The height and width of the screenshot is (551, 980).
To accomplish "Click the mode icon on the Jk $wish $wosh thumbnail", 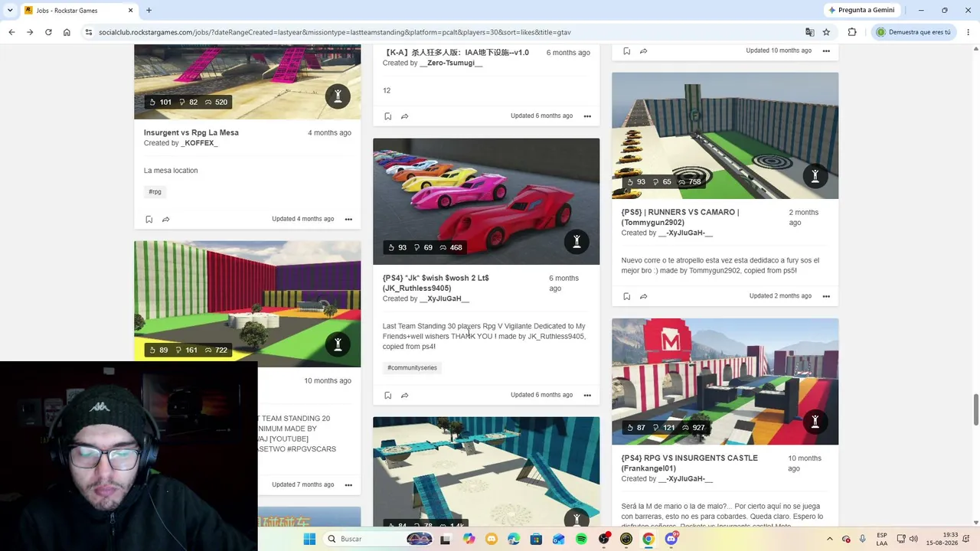I will (x=577, y=242).
